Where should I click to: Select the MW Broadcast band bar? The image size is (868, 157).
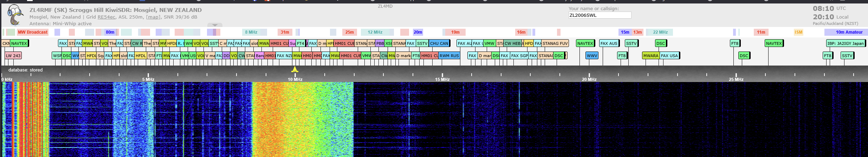click(x=32, y=32)
